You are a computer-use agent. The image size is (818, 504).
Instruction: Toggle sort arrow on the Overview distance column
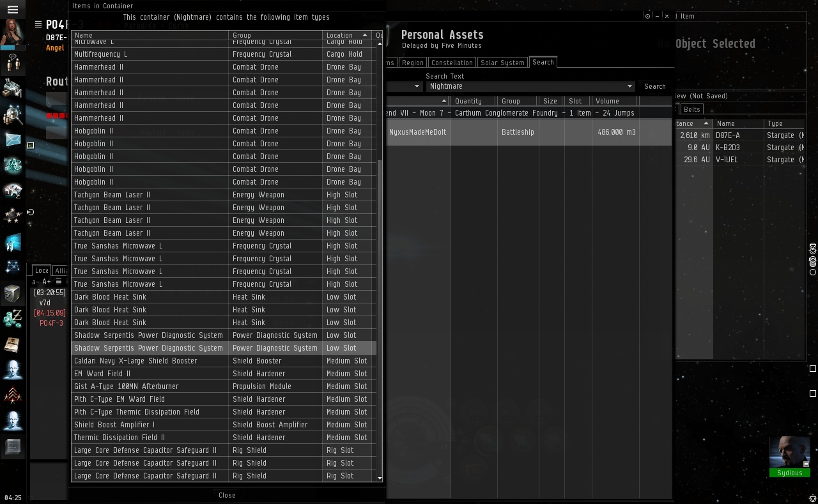(x=706, y=123)
